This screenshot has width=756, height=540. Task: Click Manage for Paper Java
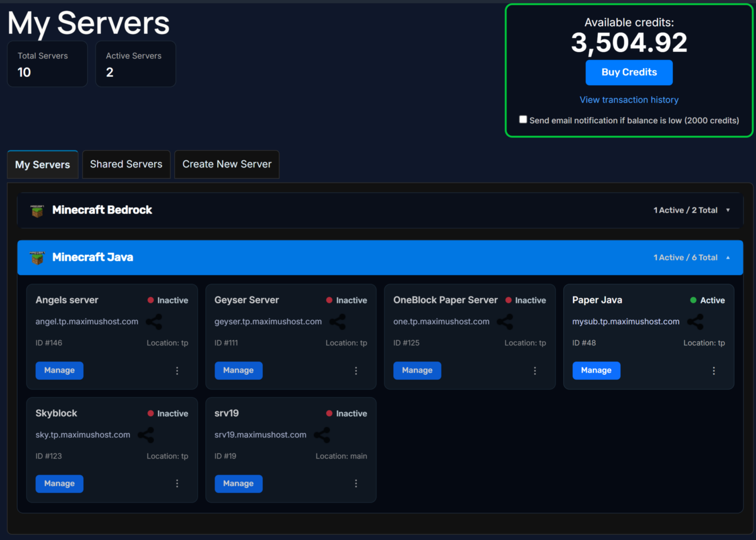click(x=596, y=370)
